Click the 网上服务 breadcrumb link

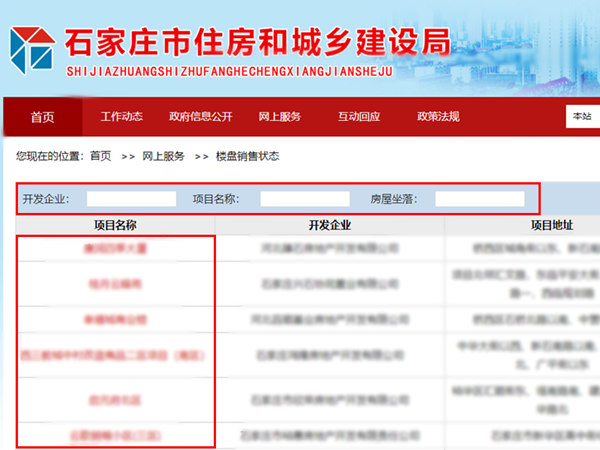pyautogui.click(x=163, y=156)
